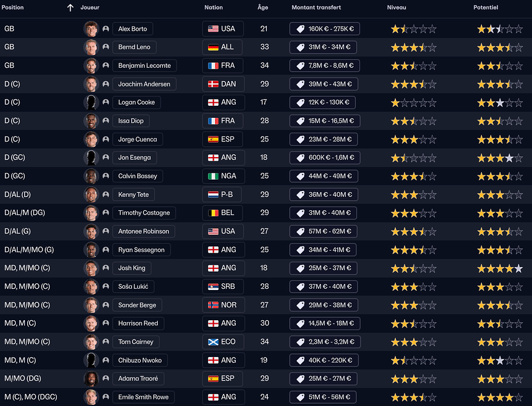Click the sort arrow beside Position header
532x406 pixels.
click(70, 8)
